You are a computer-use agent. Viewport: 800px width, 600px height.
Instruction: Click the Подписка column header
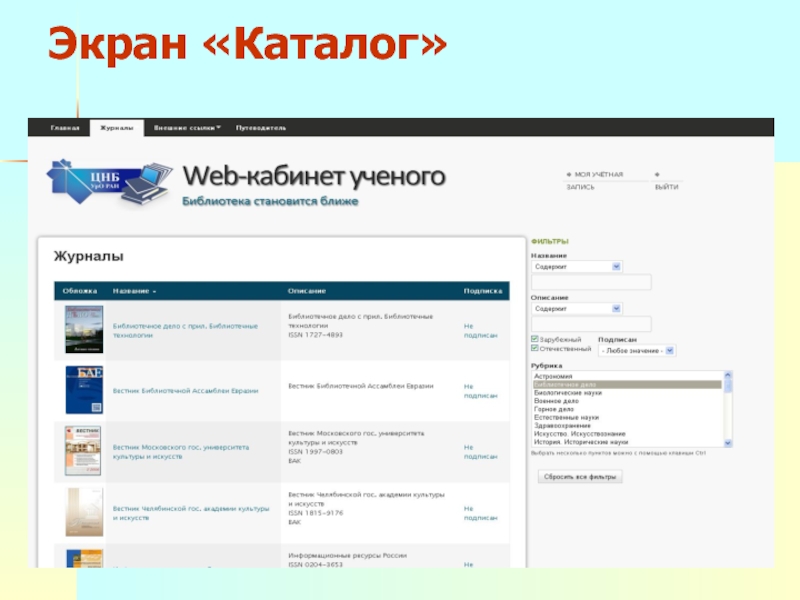(483, 291)
